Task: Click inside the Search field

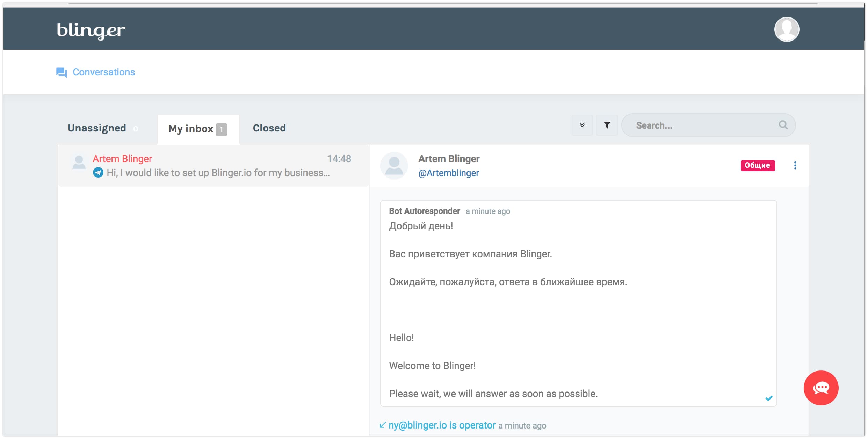Action: point(699,125)
